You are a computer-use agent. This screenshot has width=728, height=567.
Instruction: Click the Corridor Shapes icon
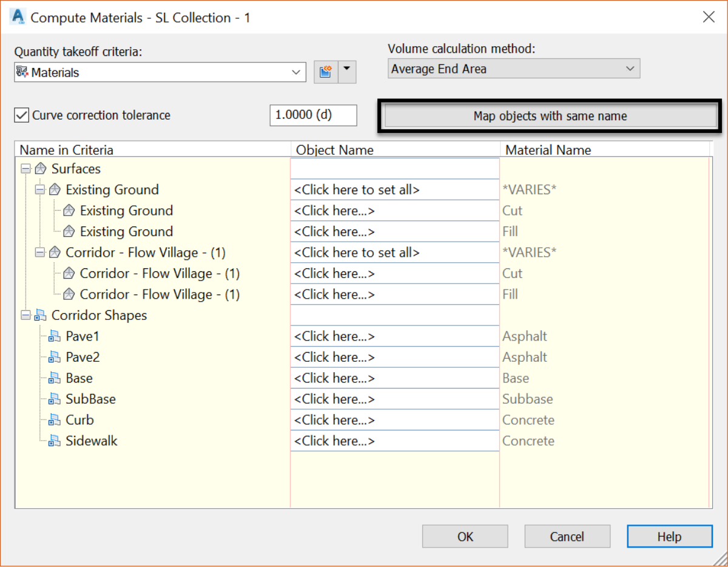tap(41, 315)
